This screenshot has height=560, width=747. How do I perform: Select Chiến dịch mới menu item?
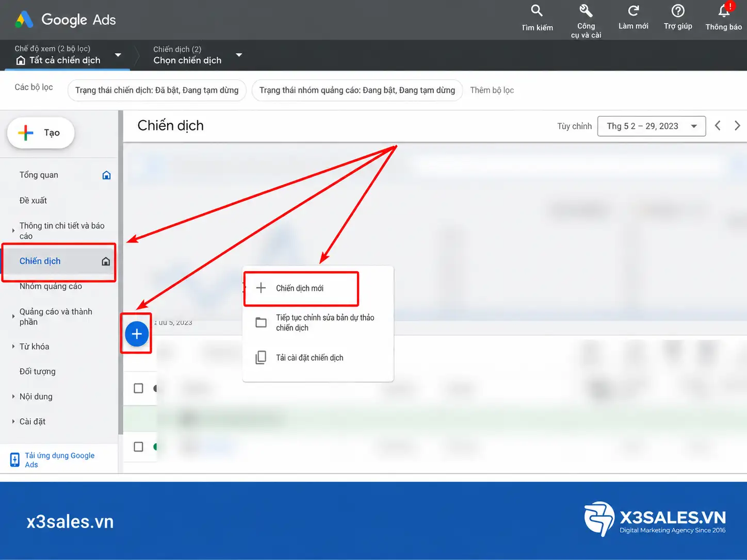point(301,288)
